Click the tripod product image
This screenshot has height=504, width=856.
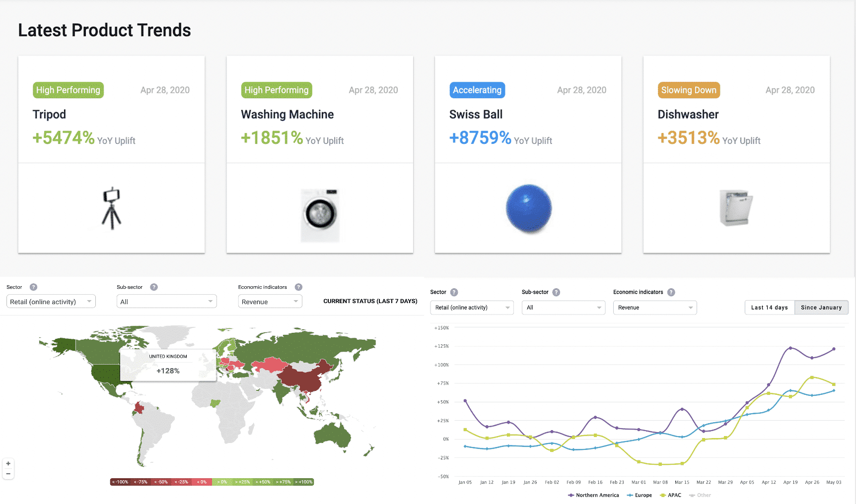[x=112, y=208]
